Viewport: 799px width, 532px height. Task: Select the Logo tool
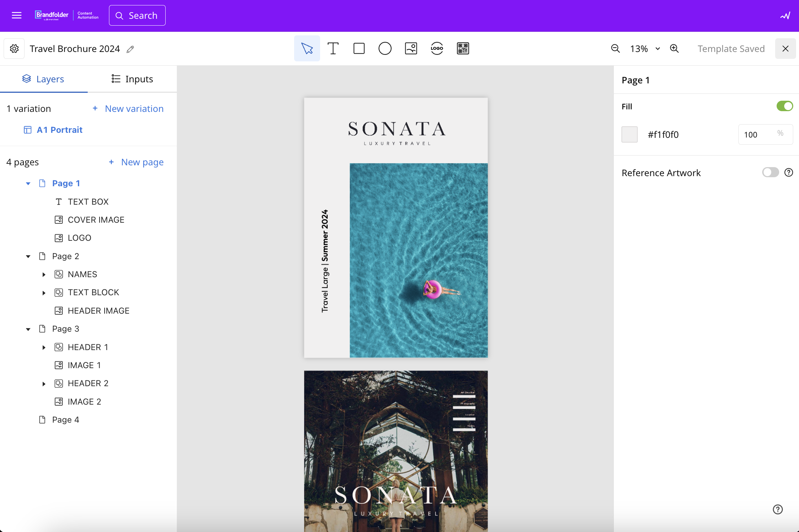(437, 48)
